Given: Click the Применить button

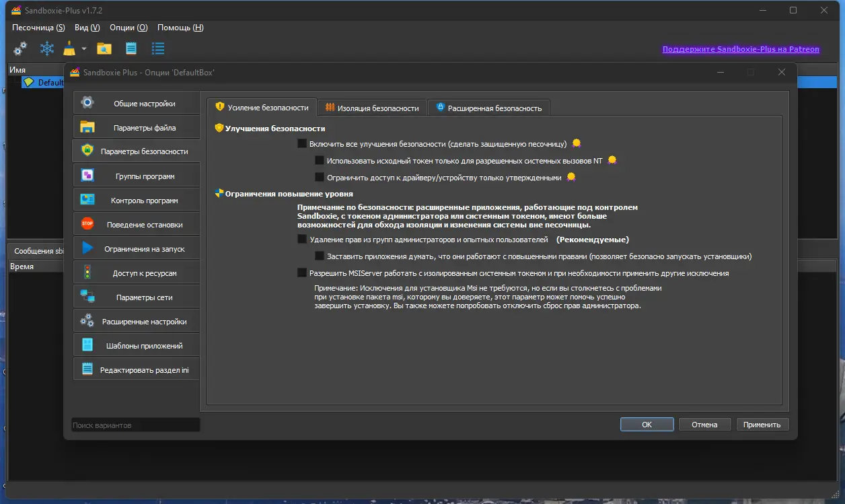Looking at the screenshot, I should (x=762, y=425).
